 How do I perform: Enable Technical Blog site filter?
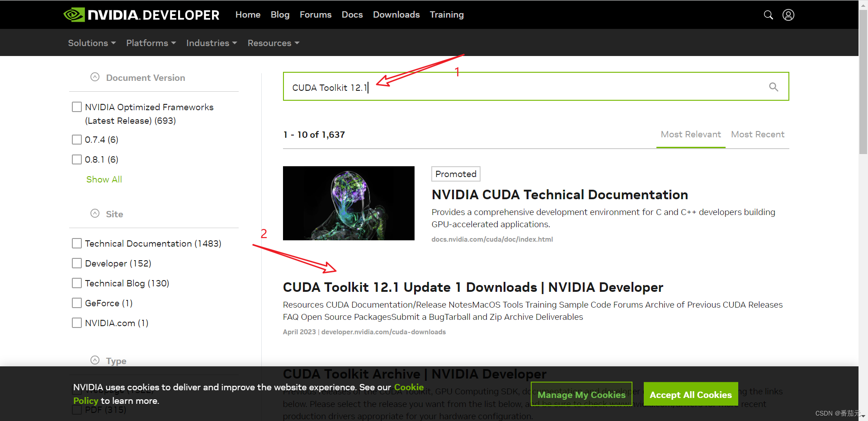[x=77, y=283]
